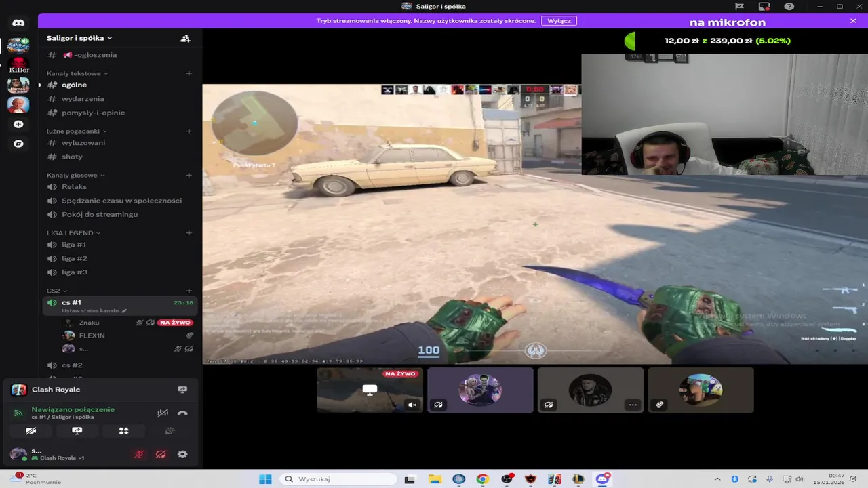Join the cs #2 voice channel
The width and height of the screenshot is (868, 488).
120,365
